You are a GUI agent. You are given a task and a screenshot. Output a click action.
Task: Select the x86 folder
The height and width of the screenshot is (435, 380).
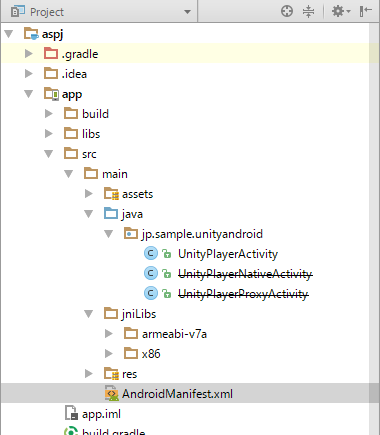pyautogui.click(x=151, y=354)
